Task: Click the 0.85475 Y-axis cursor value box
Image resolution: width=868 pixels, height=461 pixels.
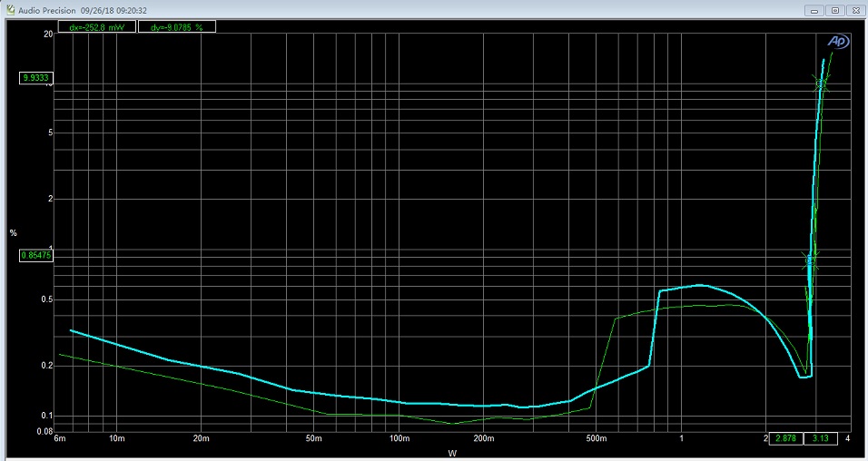Action: tap(36, 256)
